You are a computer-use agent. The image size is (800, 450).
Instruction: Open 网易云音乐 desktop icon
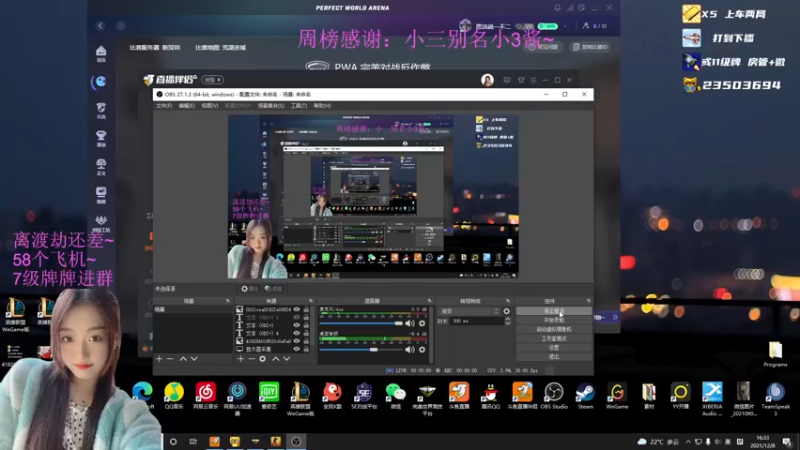(x=206, y=395)
